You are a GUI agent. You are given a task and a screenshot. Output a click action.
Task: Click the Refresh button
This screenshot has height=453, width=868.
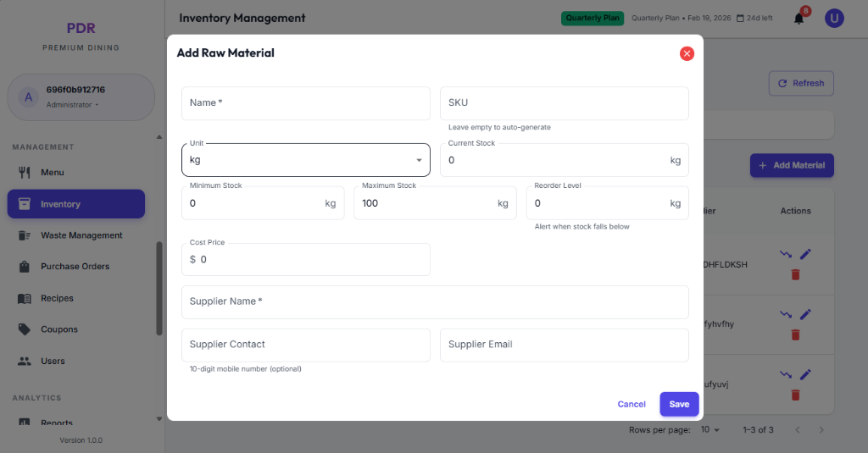(800, 83)
